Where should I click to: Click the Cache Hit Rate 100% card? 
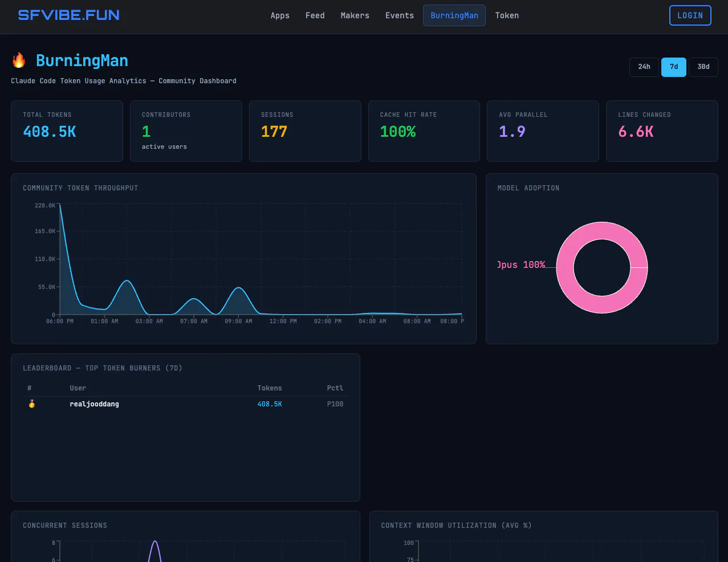(x=424, y=131)
